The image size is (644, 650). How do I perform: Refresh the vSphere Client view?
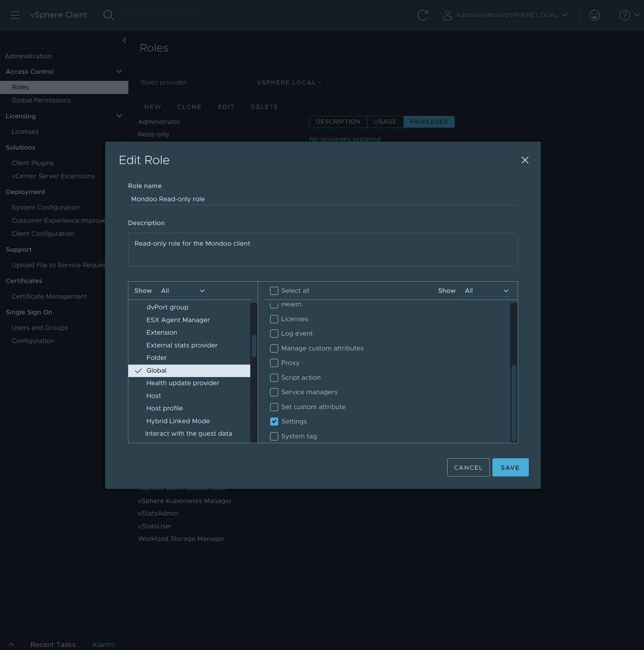[x=423, y=15]
